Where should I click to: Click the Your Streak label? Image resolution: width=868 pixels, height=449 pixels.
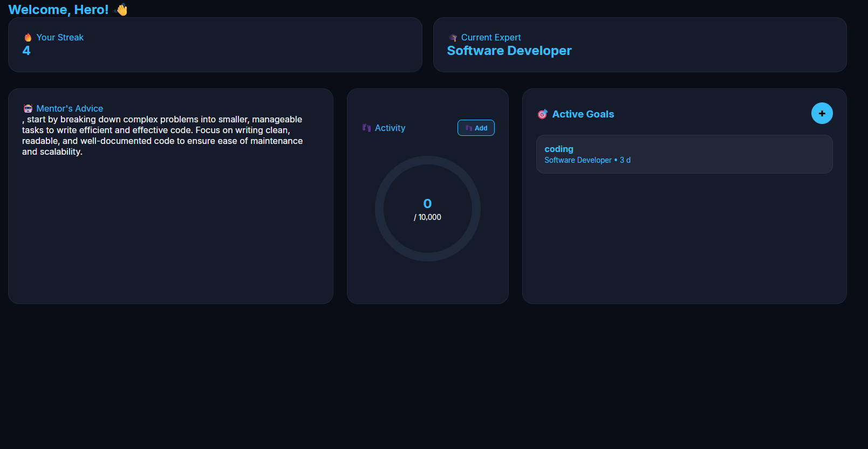point(60,37)
